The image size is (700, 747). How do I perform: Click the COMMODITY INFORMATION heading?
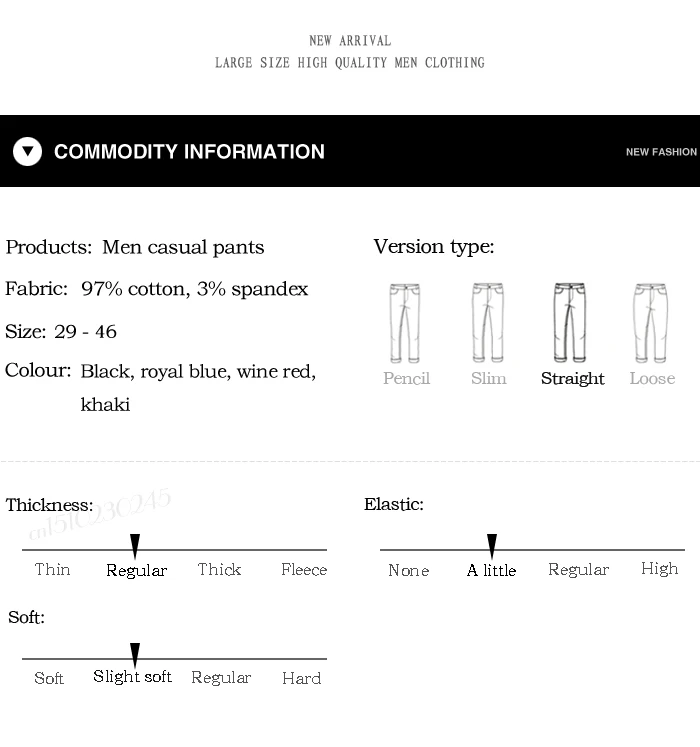pyautogui.click(x=189, y=151)
